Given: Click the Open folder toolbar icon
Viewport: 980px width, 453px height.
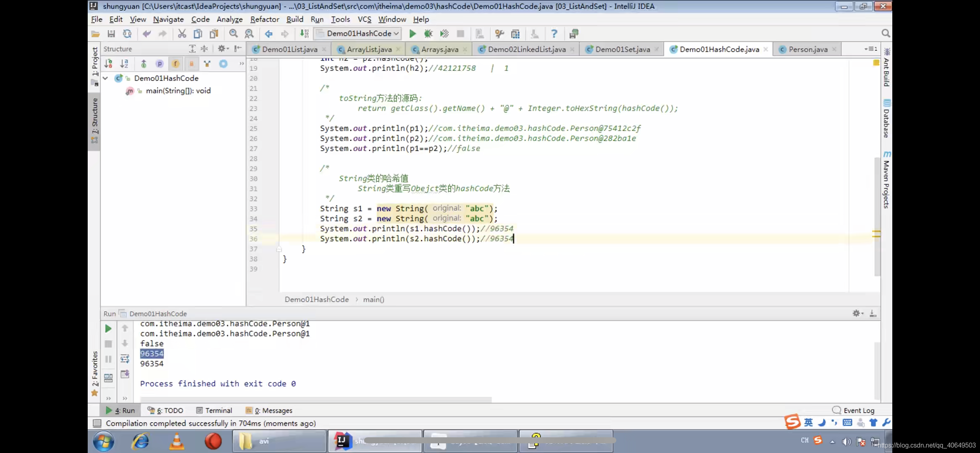Looking at the screenshot, I should point(95,34).
